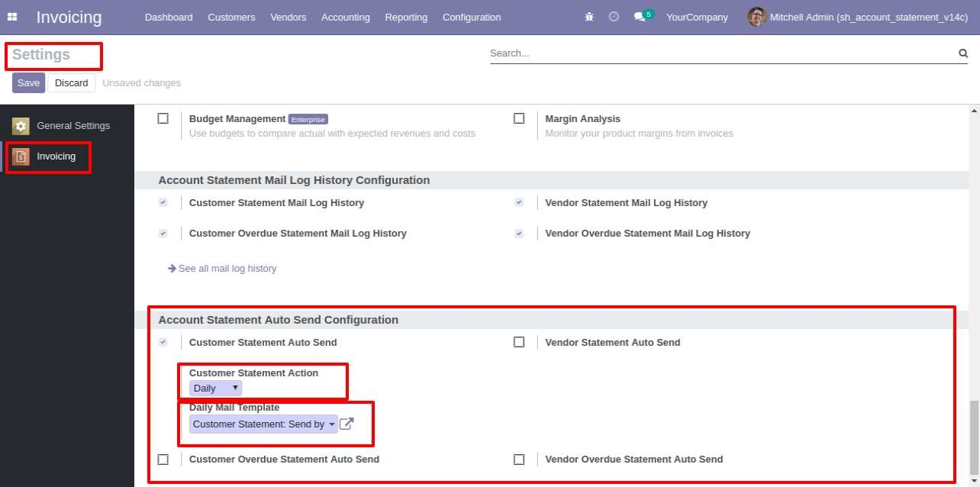The width and height of the screenshot is (980, 487).
Task: Enable the Budget Management checkbox
Action: (163, 118)
